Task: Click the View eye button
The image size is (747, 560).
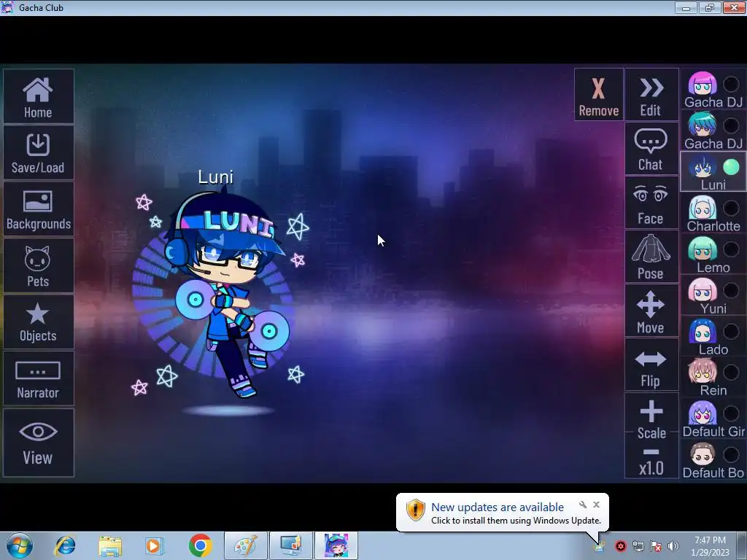Action: point(38,443)
